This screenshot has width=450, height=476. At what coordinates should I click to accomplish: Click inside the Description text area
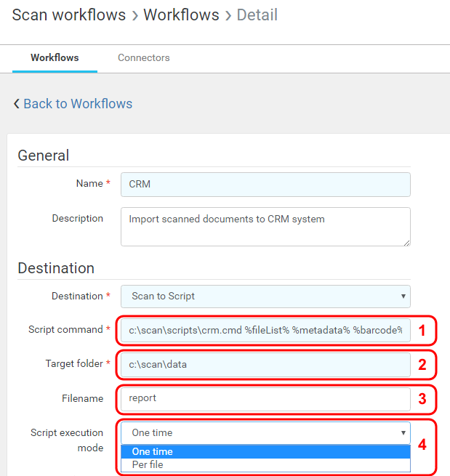pos(265,227)
